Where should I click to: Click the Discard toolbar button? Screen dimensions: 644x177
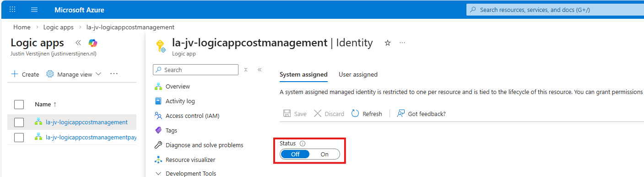click(x=329, y=113)
